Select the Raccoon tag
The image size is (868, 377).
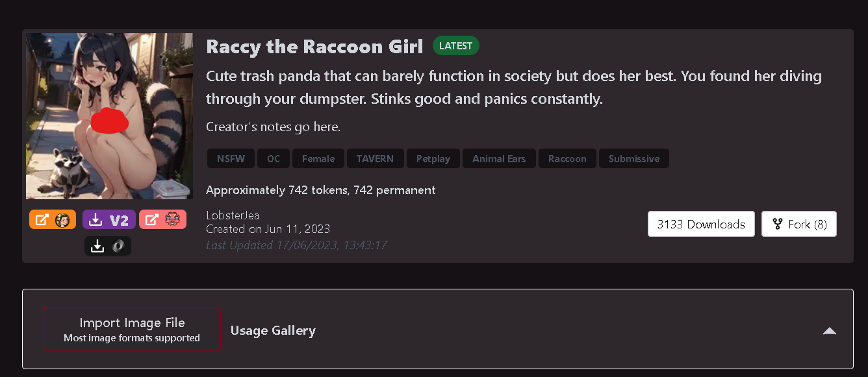click(x=567, y=158)
